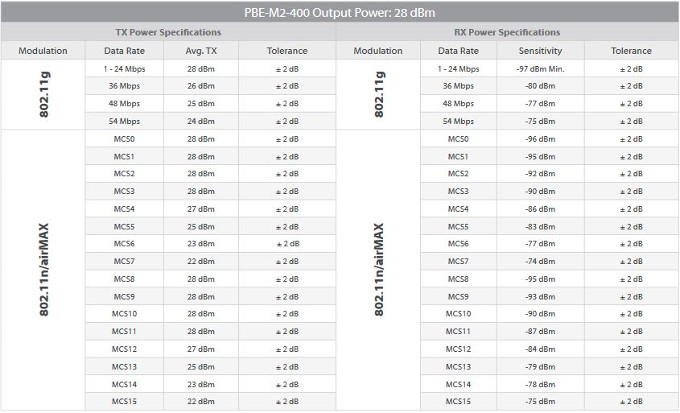Select '-95 dBm' in the RX MCS1 row
The width and height of the screenshot is (680, 413).
click(540, 157)
